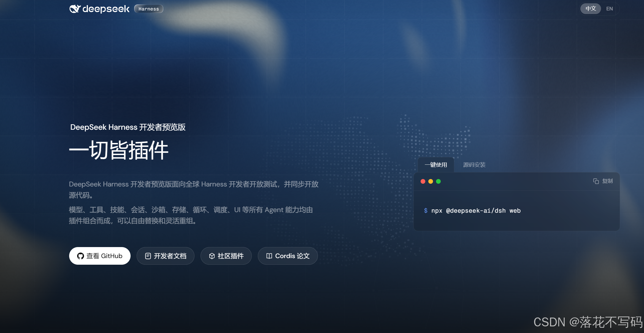Screen dimensions: 644x333
Task: Click the 一切皆插件 headline
Action: [119, 150]
